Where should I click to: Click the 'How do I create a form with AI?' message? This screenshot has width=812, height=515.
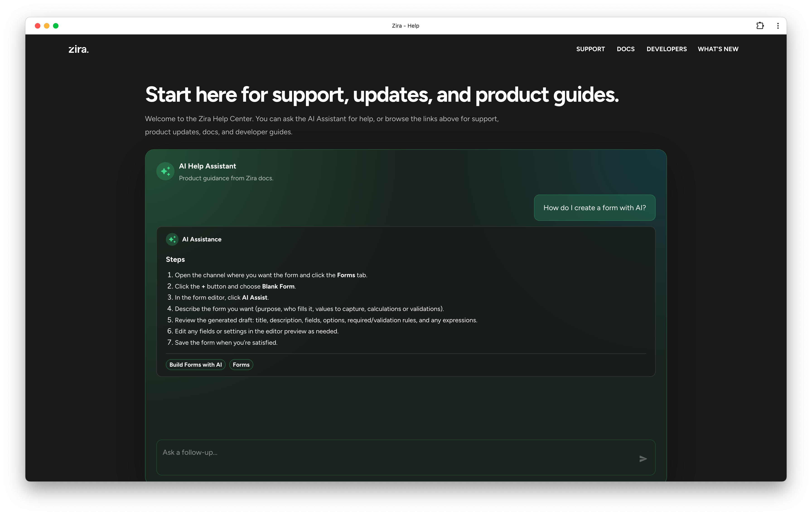click(x=594, y=208)
